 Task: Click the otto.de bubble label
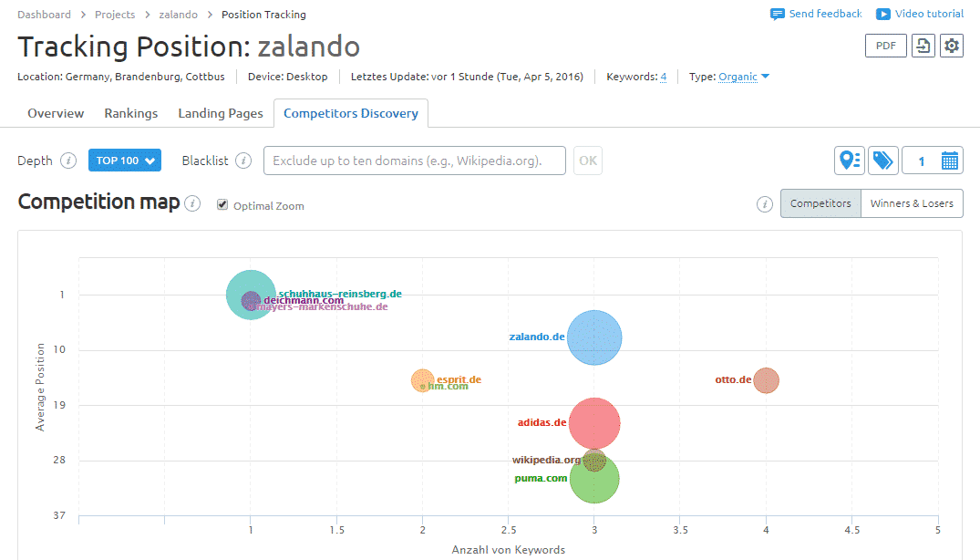(x=733, y=379)
